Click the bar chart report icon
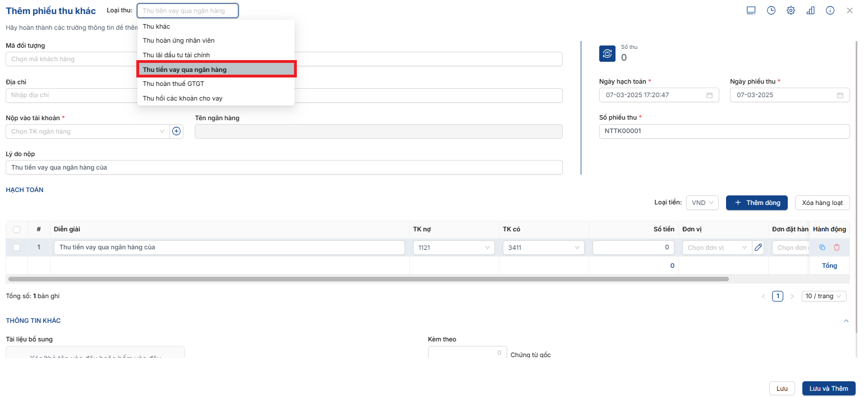 coord(810,11)
